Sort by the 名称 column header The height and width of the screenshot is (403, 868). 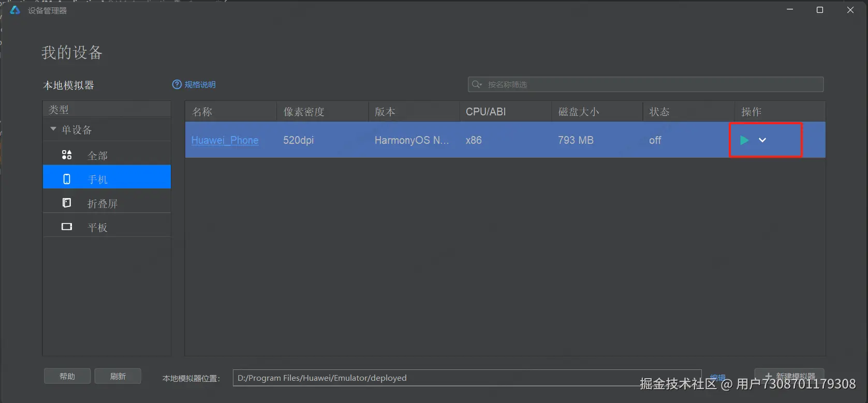231,111
